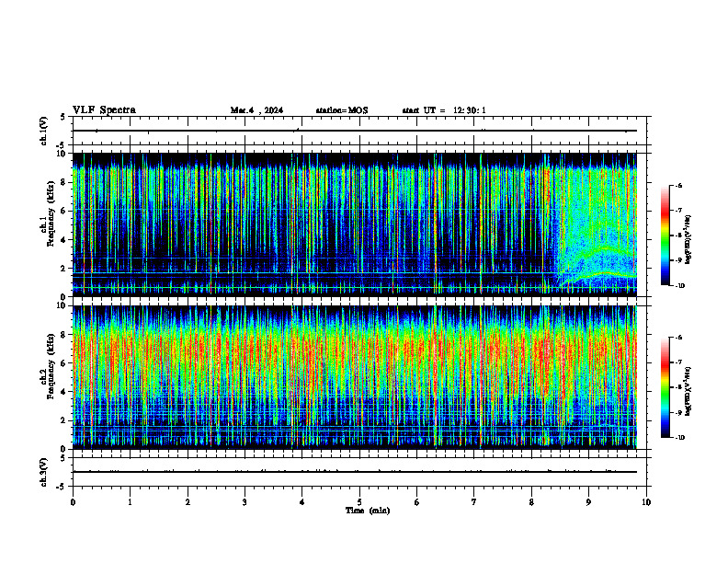Screen dimensions: 728x563
Task: Click the time axis tick label "8"
Action: pos(531,502)
